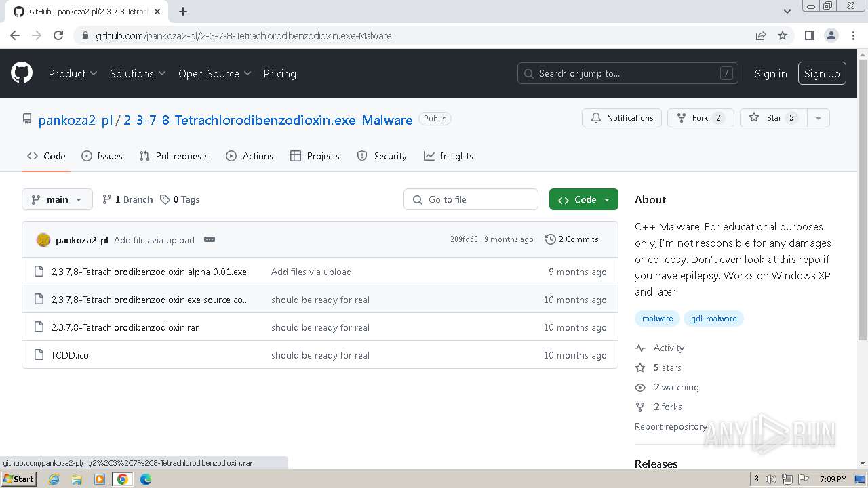Open the Chrome profile avatar icon
Viewport: 868px width, 488px height.
(x=831, y=35)
